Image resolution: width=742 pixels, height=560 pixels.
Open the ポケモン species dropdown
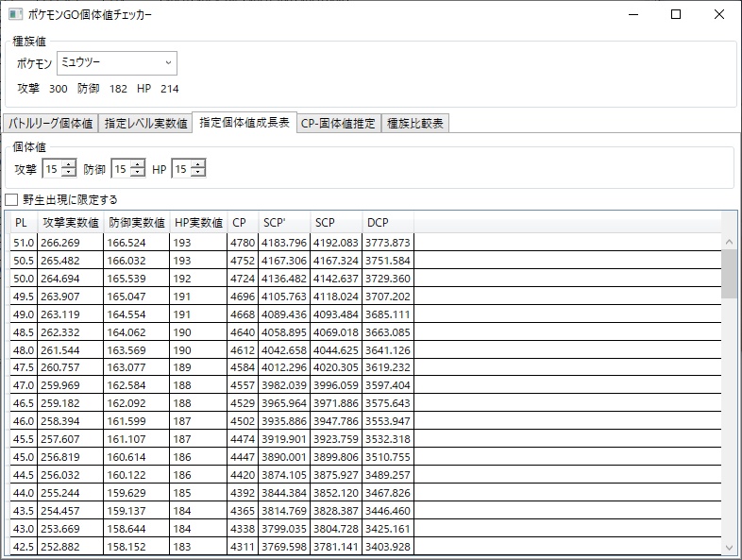[x=117, y=63]
